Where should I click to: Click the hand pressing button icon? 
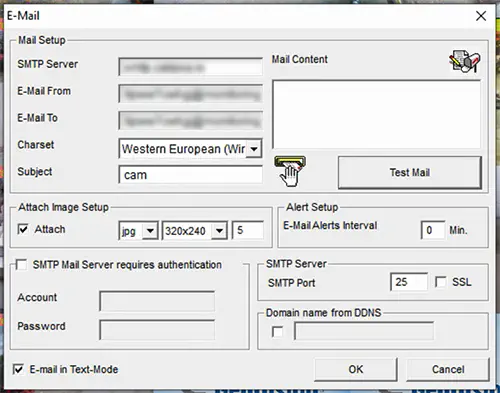click(x=290, y=171)
